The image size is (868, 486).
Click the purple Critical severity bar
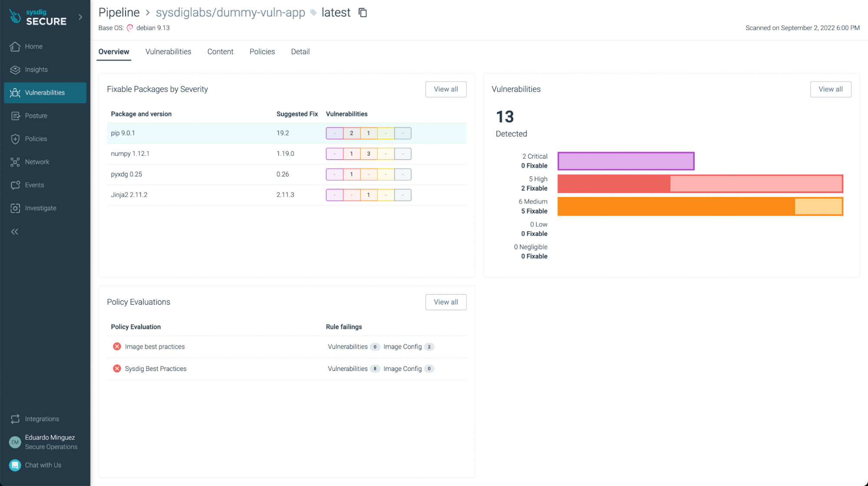tap(625, 161)
